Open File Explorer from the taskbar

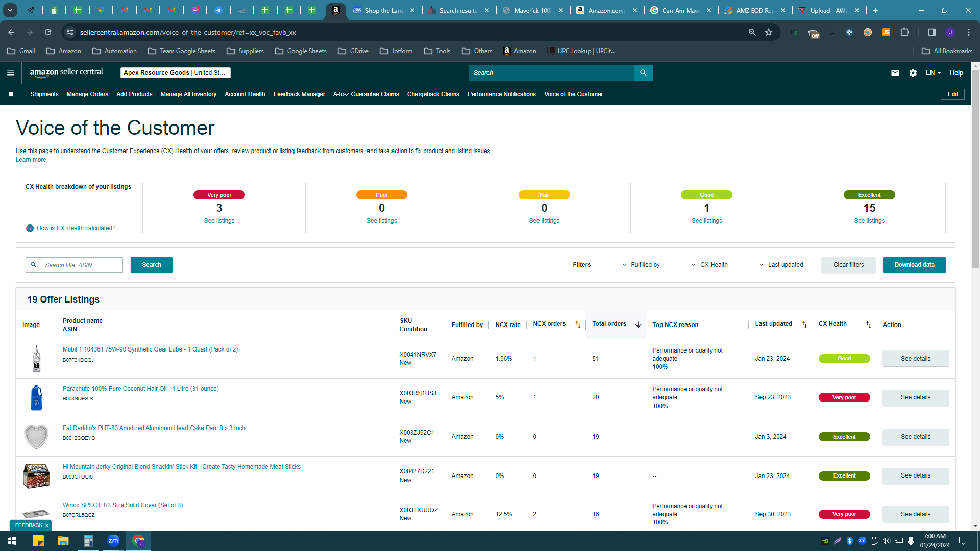coord(63,541)
